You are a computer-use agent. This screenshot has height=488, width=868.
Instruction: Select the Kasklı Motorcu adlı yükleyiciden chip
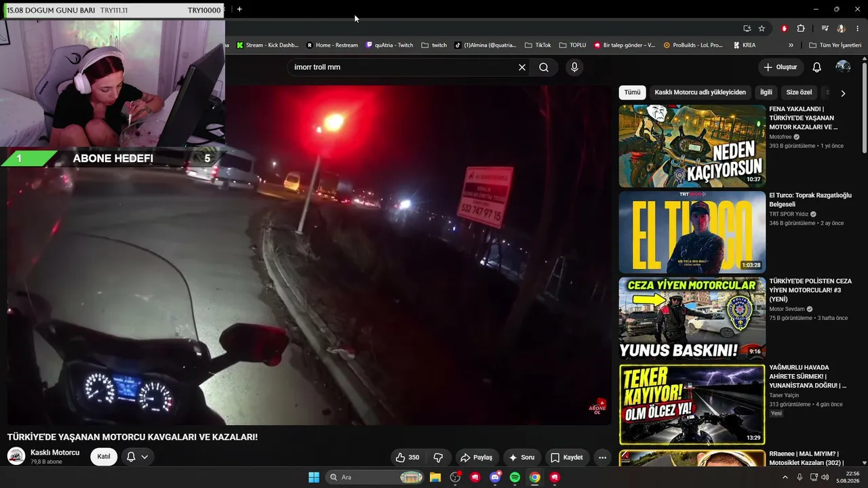(x=700, y=92)
